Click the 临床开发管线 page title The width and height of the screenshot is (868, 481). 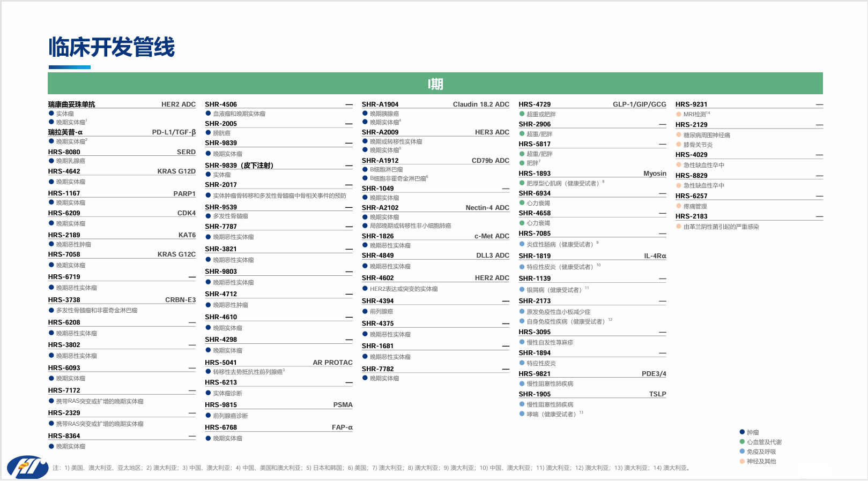(112, 47)
